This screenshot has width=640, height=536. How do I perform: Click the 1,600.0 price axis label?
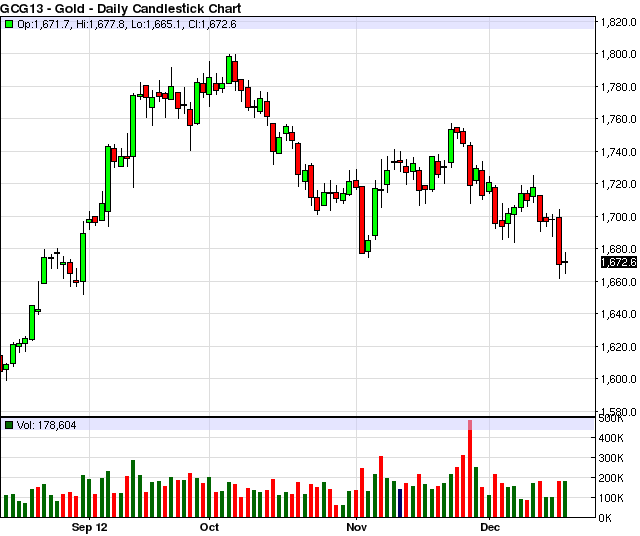coord(618,379)
